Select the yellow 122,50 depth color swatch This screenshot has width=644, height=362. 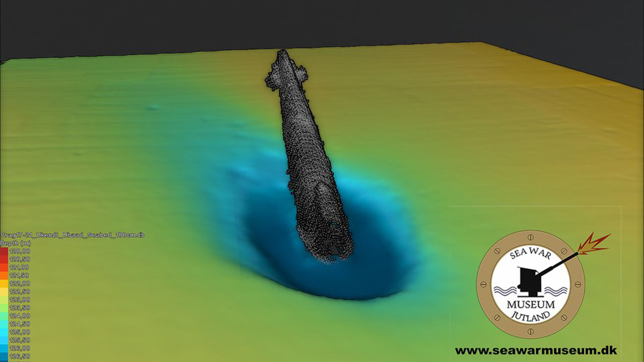[x=4, y=292]
